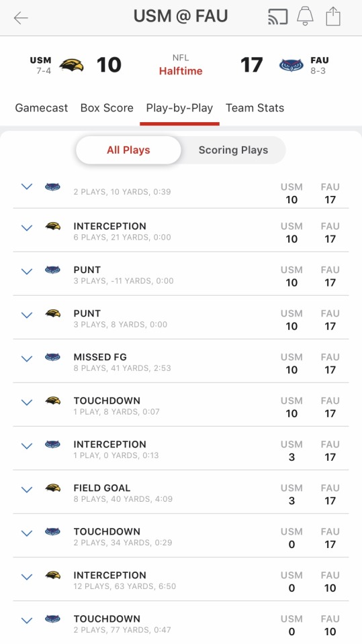Image resolution: width=362 pixels, height=644 pixels.
Task: Tap the USM golden eagle logo in the scoreboard
Action: (72, 65)
